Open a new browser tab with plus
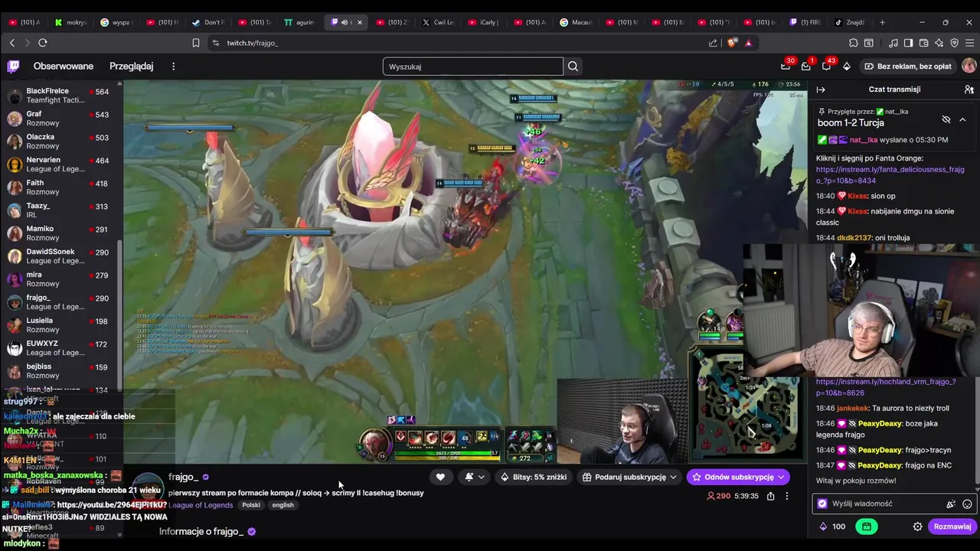The width and height of the screenshot is (980, 551). (x=882, y=22)
